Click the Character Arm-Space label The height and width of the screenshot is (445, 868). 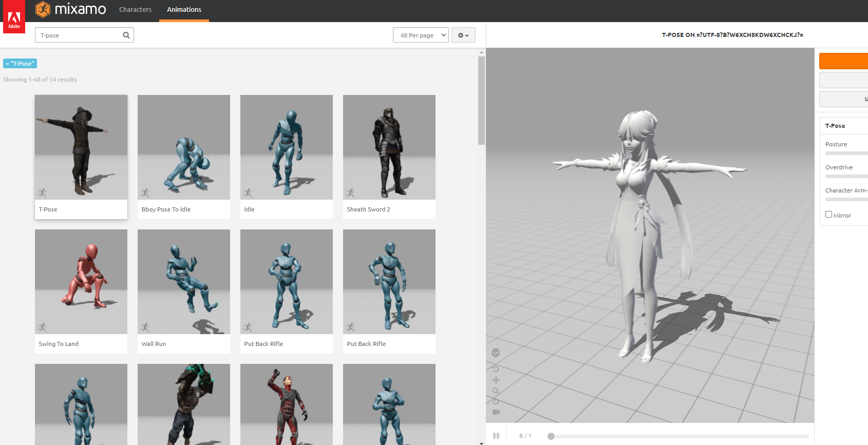point(846,190)
